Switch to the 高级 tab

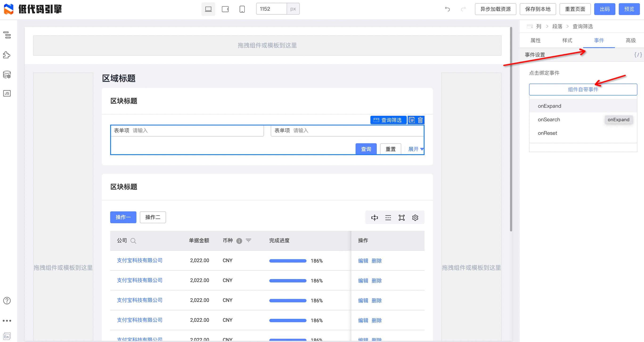[630, 40]
